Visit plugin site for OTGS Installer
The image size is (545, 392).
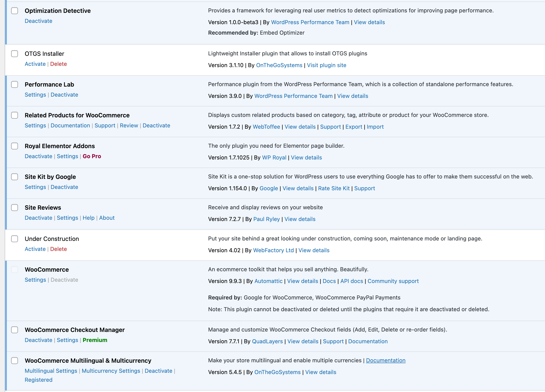[x=327, y=65]
